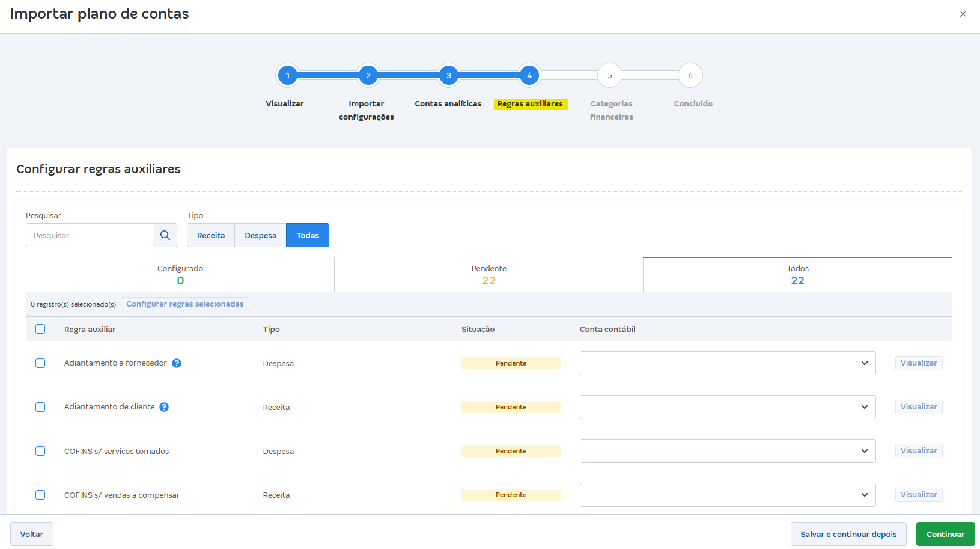Filter by Receita type
The width and height of the screenshot is (980, 549).
pos(211,235)
